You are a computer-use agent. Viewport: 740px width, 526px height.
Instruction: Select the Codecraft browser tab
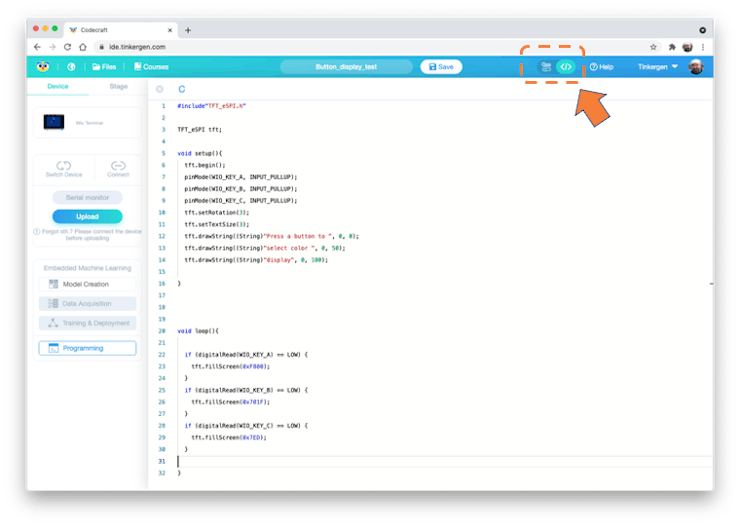(x=121, y=30)
